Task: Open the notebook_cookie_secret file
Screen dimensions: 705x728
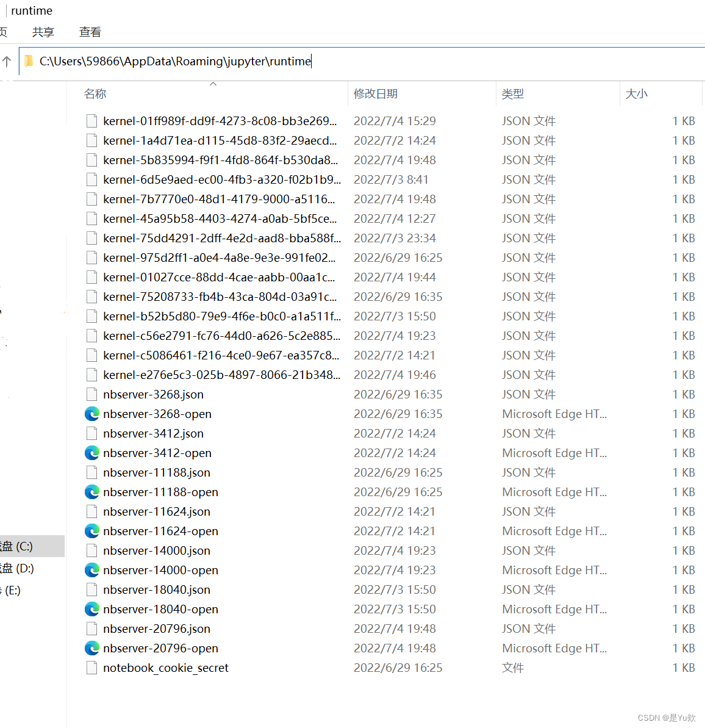Action: pyautogui.click(x=165, y=668)
